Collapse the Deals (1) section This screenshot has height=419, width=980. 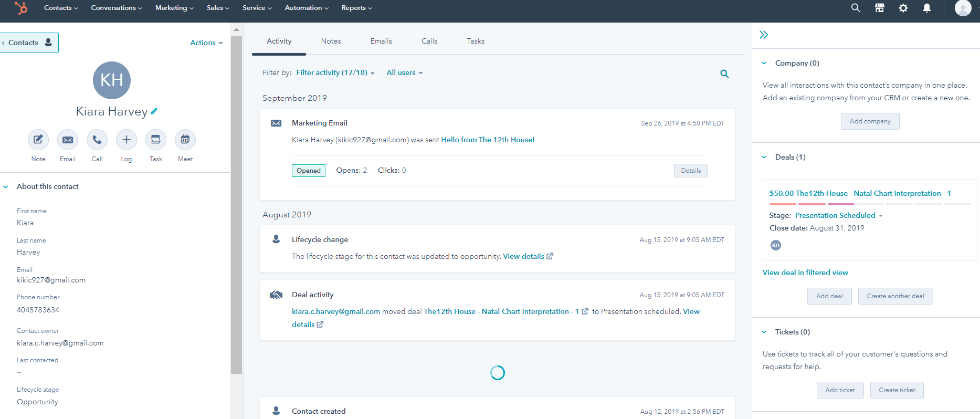tap(764, 157)
